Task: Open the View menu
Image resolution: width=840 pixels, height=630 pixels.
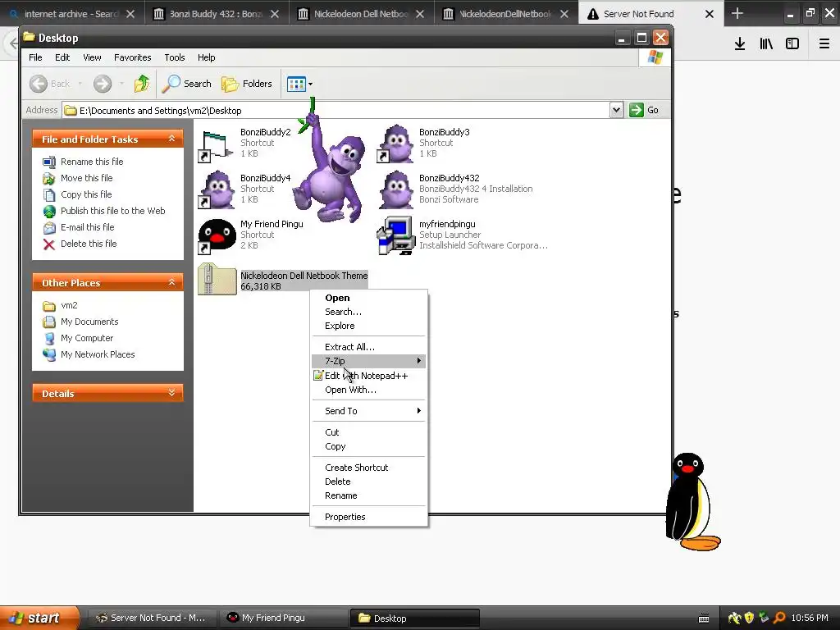Action: pyautogui.click(x=92, y=57)
